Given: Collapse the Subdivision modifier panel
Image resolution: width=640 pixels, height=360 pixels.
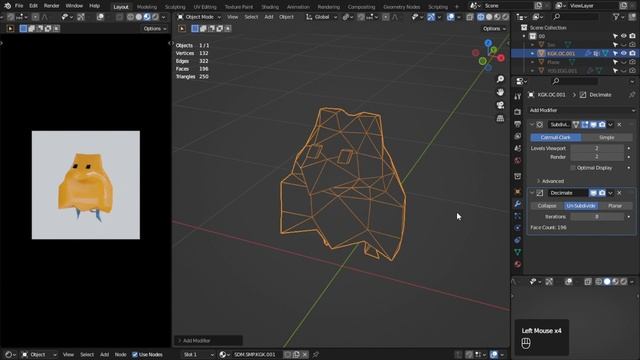Looking at the screenshot, I should click(x=532, y=124).
